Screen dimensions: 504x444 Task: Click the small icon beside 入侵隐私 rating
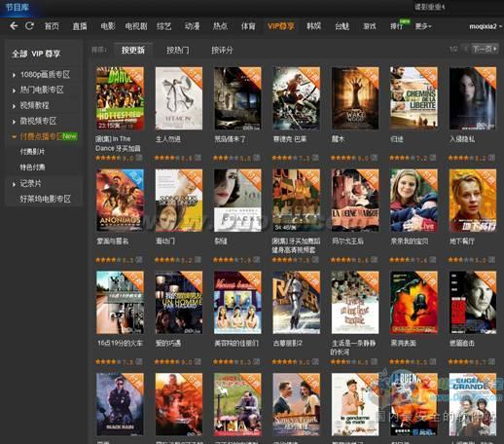click(x=491, y=158)
